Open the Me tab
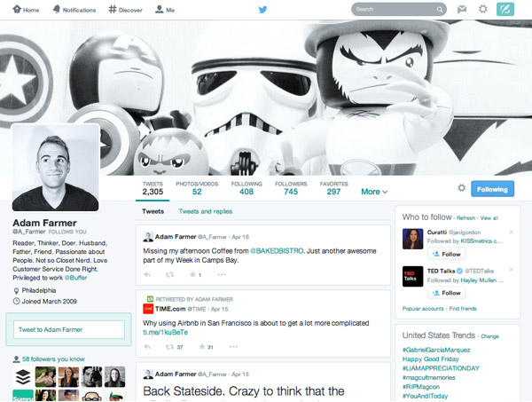 (165, 10)
